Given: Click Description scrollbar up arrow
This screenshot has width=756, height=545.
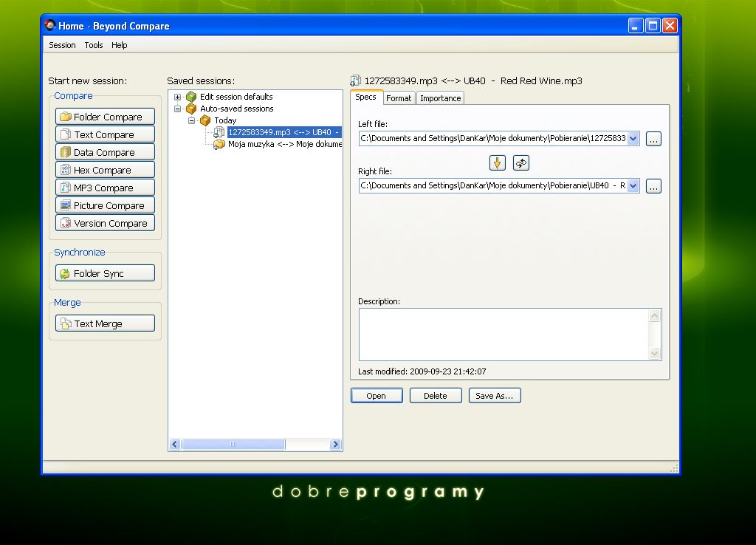Looking at the screenshot, I should (654, 316).
